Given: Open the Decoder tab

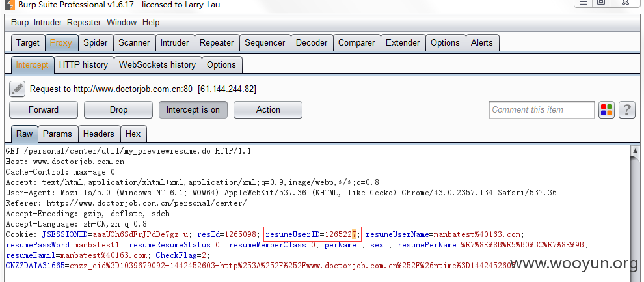Looking at the screenshot, I should tap(312, 43).
